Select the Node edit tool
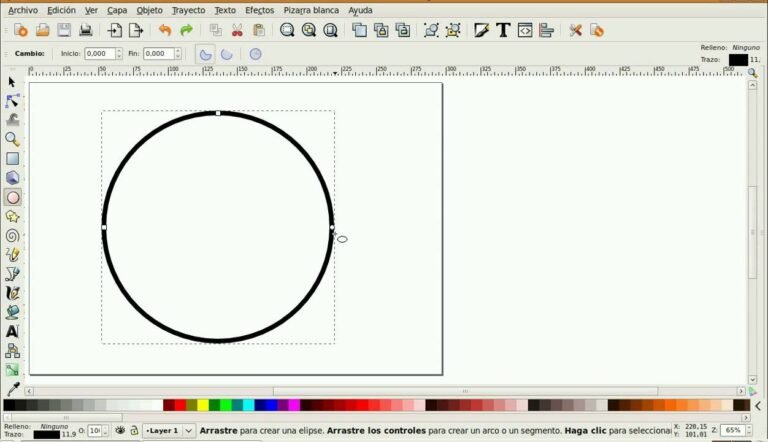Screen dimensions: 768x442 point(12,101)
